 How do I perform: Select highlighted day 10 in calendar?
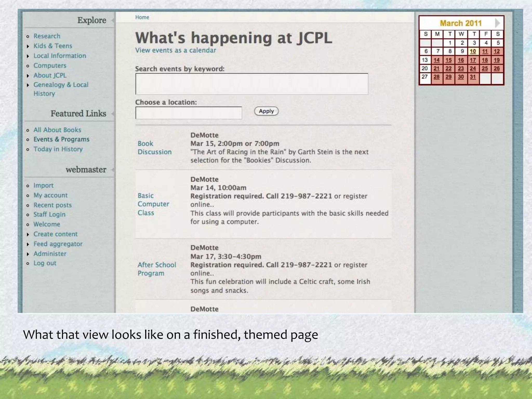tap(473, 51)
